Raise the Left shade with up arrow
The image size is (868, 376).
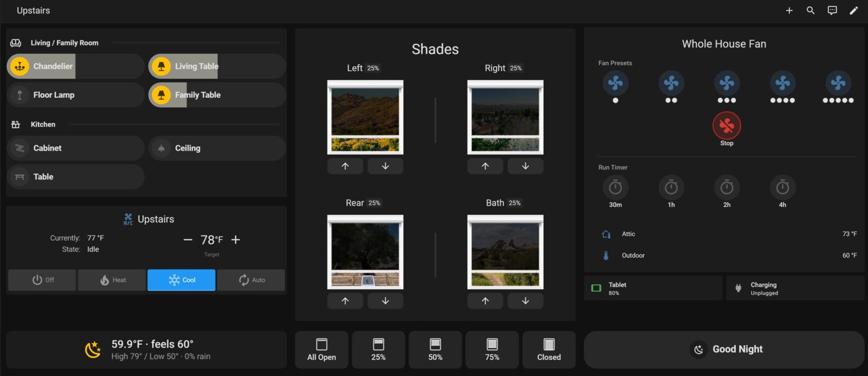(345, 166)
